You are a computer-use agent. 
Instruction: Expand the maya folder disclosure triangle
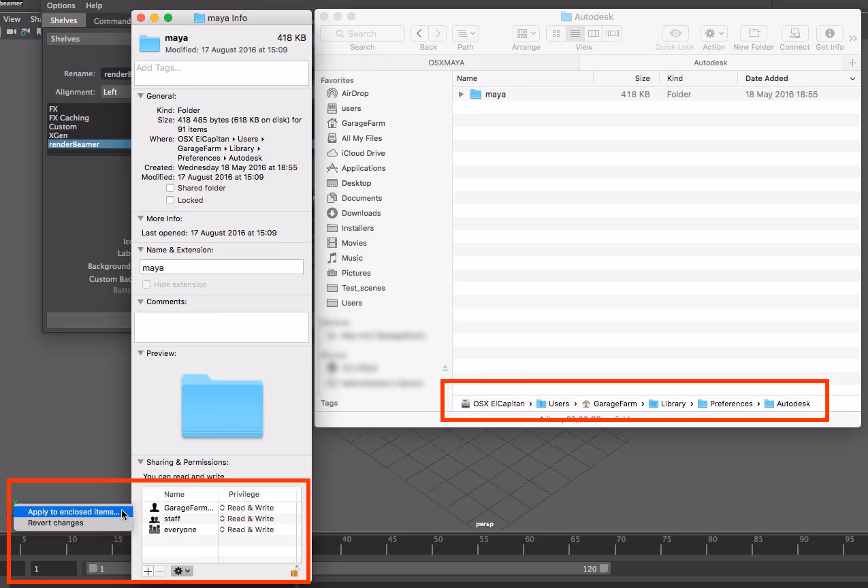(461, 95)
